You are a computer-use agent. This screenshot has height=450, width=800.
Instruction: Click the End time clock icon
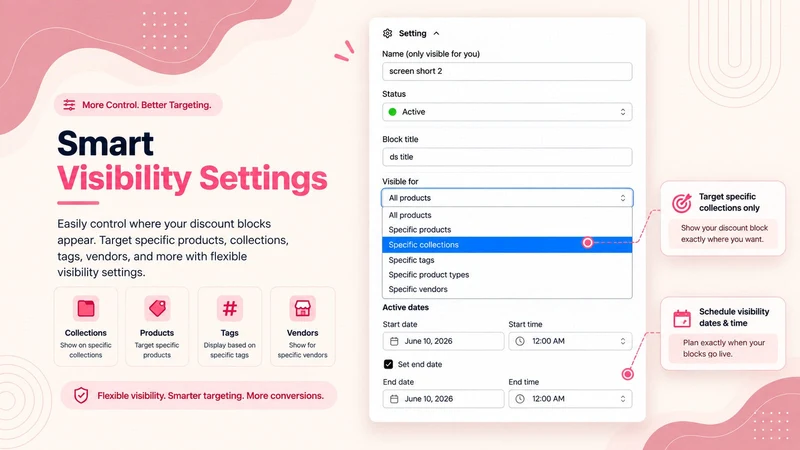(520, 399)
